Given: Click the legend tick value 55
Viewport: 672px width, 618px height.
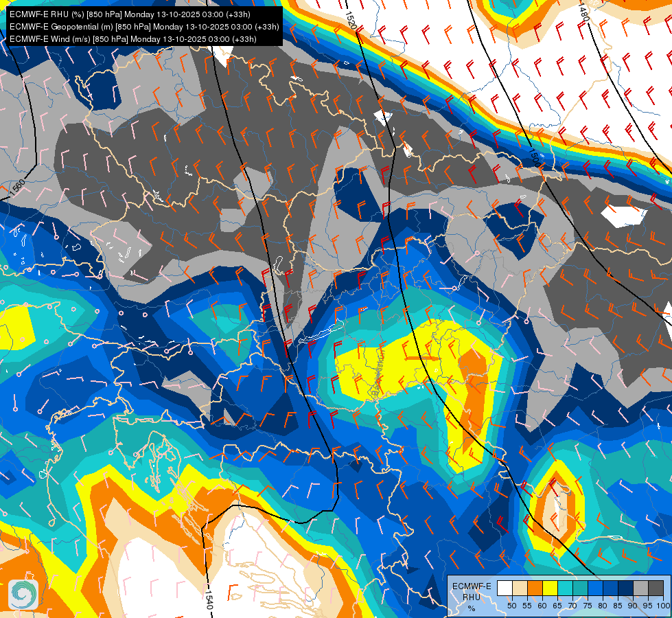Looking at the screenshot, I should [x=526, y=606].
